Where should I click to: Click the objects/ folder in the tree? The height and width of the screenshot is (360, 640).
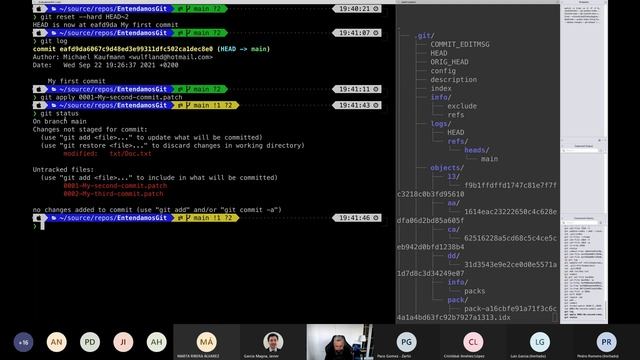click(x=447, y=168)
